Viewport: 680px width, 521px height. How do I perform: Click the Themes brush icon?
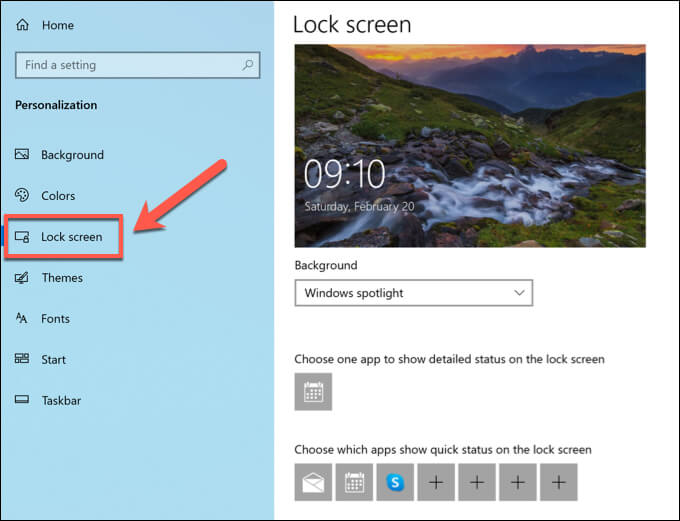click(22, 278)
